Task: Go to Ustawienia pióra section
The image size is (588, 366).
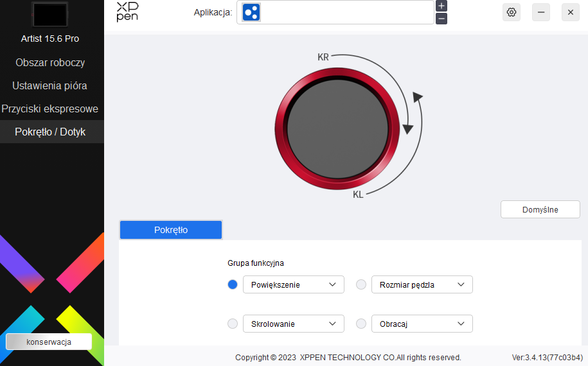Action: click(x=50, y=85)
